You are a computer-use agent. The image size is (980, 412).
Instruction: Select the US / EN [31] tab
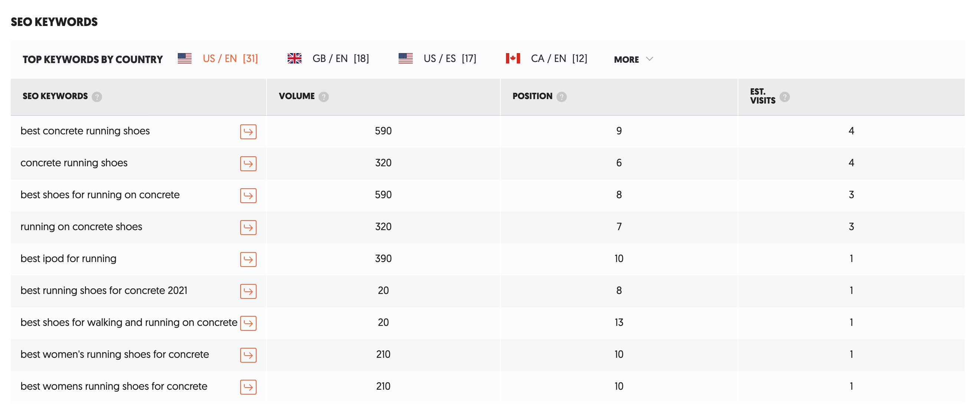tap(230, 59)
